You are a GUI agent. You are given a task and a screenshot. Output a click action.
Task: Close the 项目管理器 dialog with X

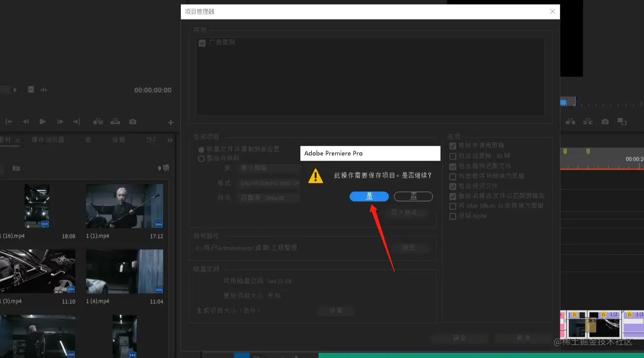(553, 12)
